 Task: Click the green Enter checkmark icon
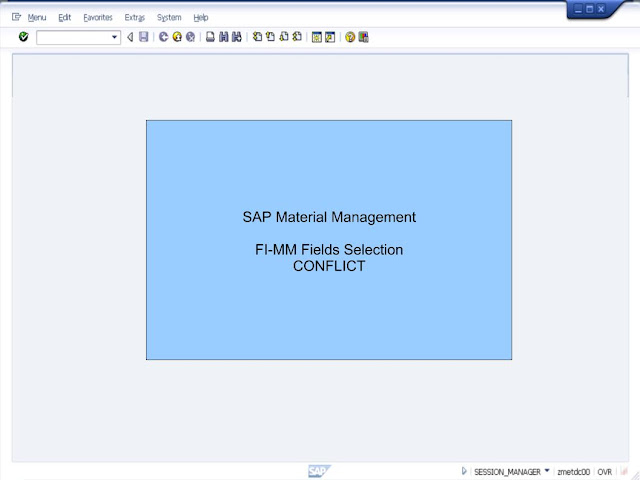tap(24, 37)
